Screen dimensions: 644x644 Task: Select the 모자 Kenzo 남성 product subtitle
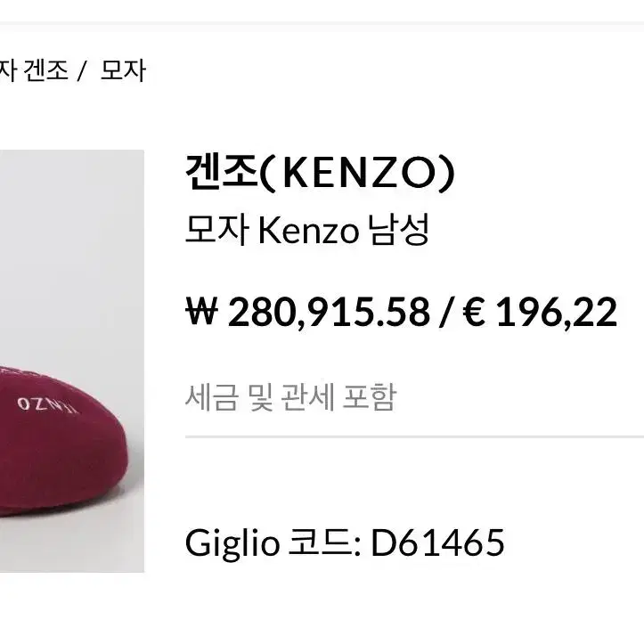[x=307, y=231]
